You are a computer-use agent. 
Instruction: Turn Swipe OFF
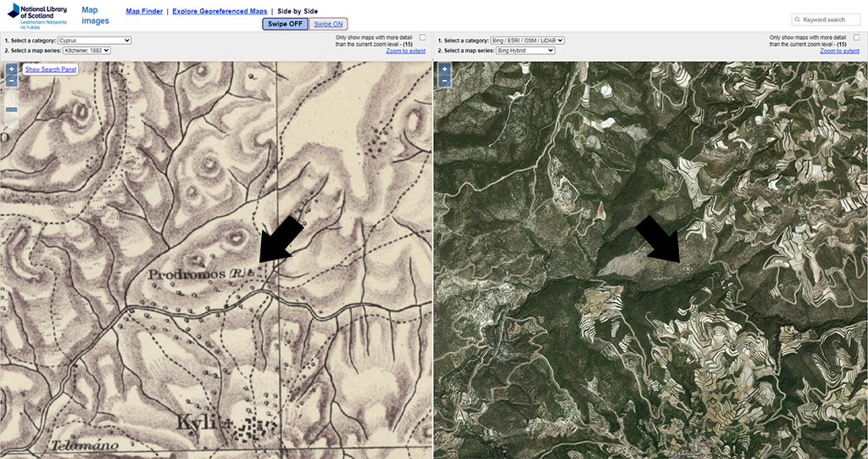click(x=286, y=24)
